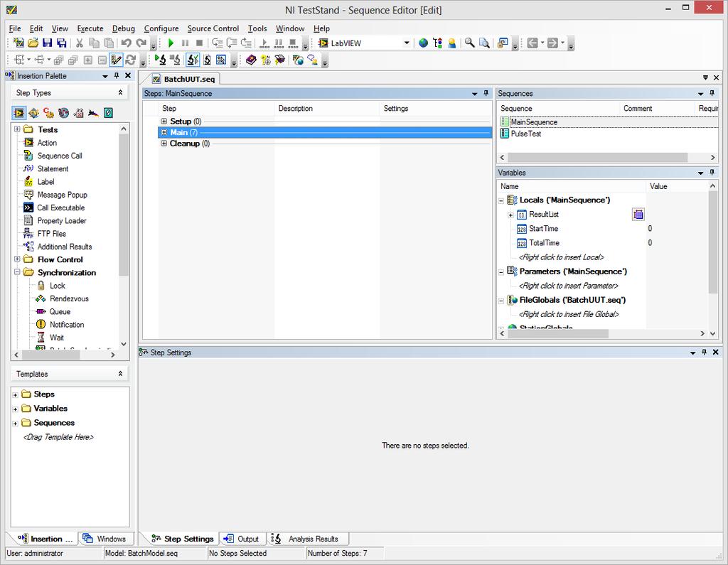
Task: Expand the Setup (0) step group
Action: pos(164,121)
